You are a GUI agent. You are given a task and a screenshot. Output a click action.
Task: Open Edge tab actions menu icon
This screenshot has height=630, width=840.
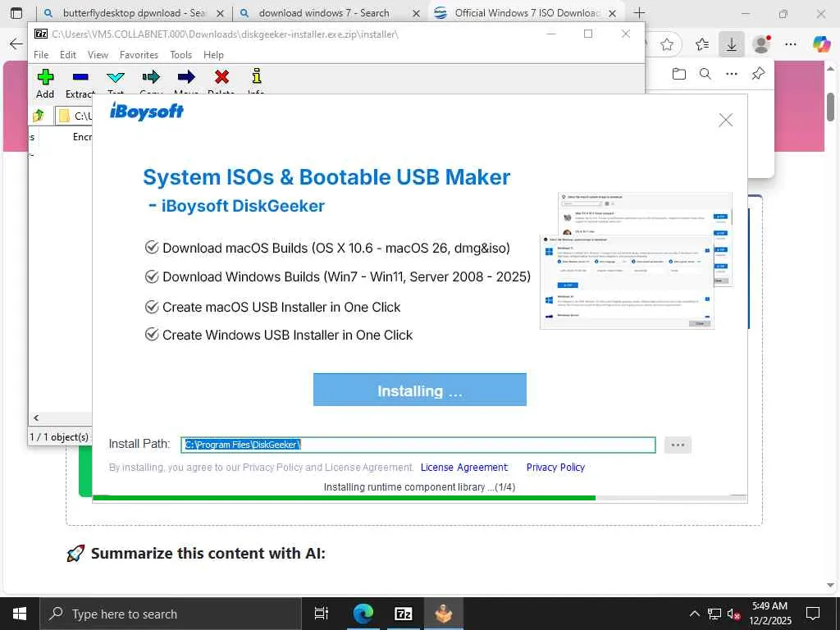click(16, 13)
